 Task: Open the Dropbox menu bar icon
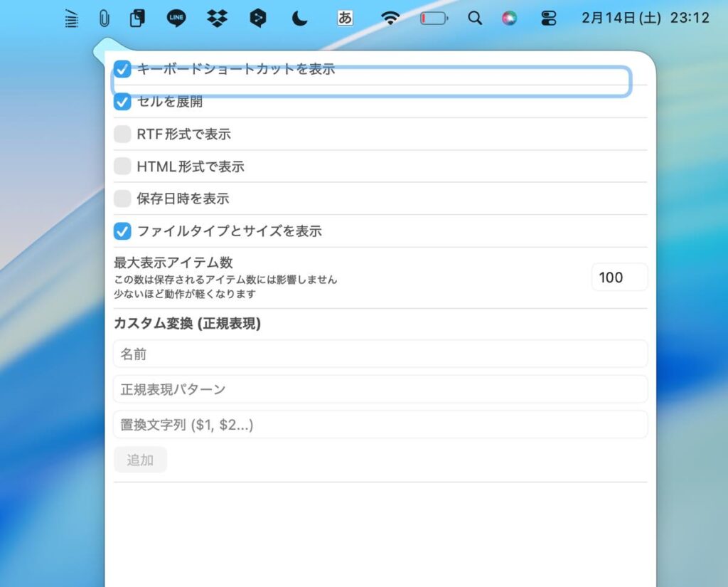(217, 18)
